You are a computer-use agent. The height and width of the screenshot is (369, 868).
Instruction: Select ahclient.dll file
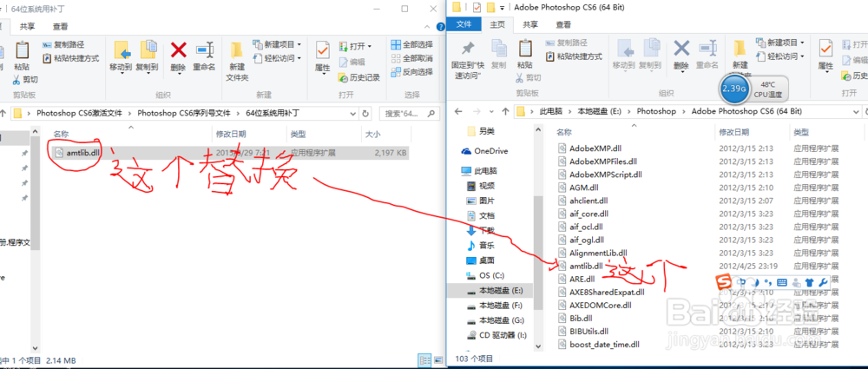tap(583, 201)
